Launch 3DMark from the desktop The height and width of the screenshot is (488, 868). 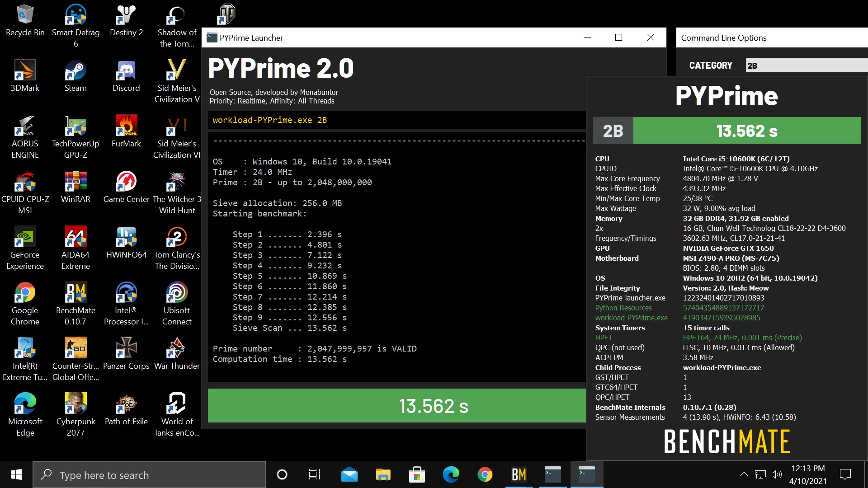25,76
